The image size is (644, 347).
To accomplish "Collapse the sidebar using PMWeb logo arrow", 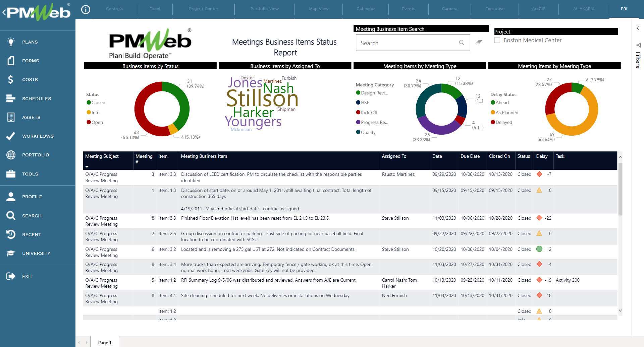I will (x=4, y=13).
